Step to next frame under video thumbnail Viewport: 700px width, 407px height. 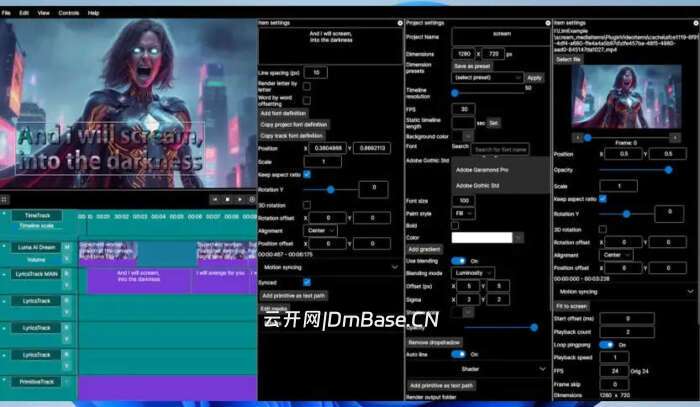point(675,138)
